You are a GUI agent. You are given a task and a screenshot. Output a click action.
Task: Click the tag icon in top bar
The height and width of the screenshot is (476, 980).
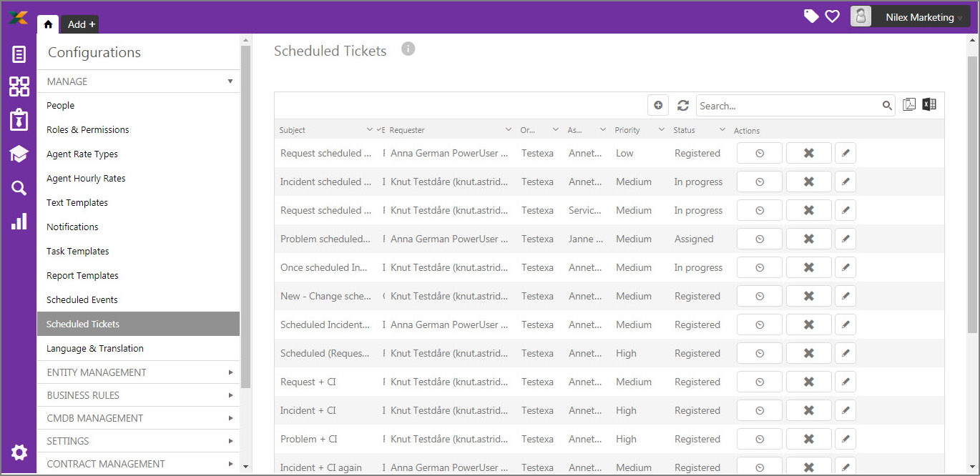coord(811,16)
